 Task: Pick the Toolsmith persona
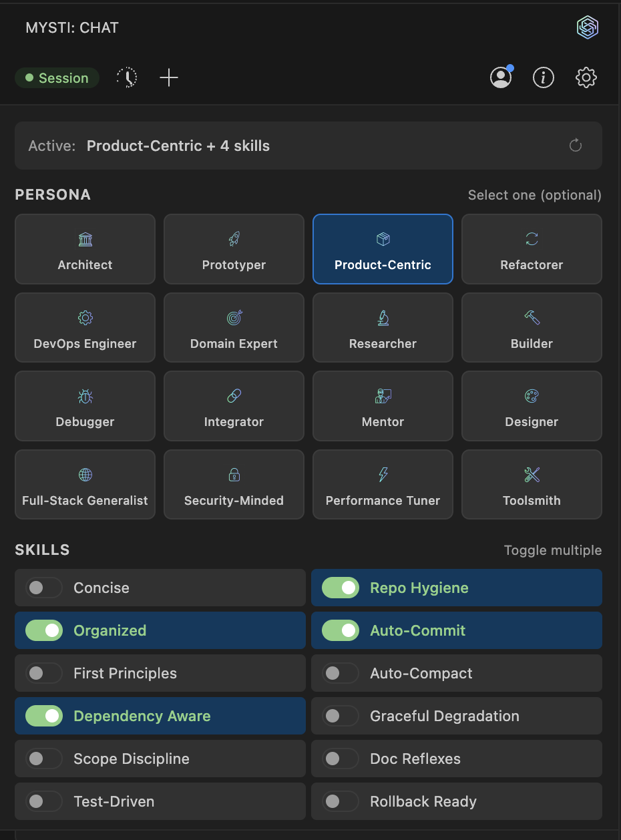(x=532, y=485)
